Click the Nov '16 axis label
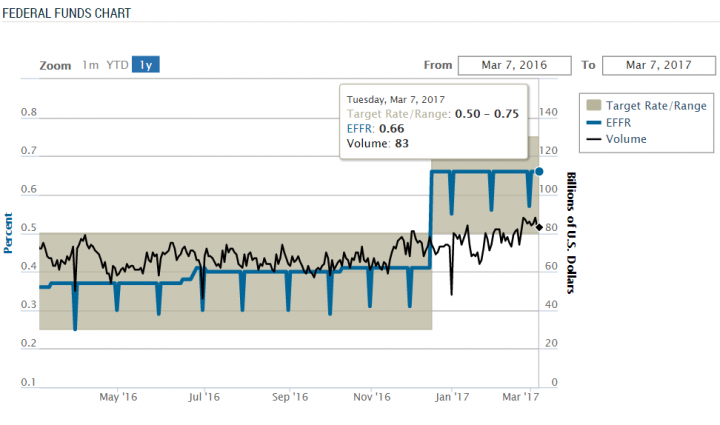The height and width of the screenshot is (425, 720). (x=371, y=397)
